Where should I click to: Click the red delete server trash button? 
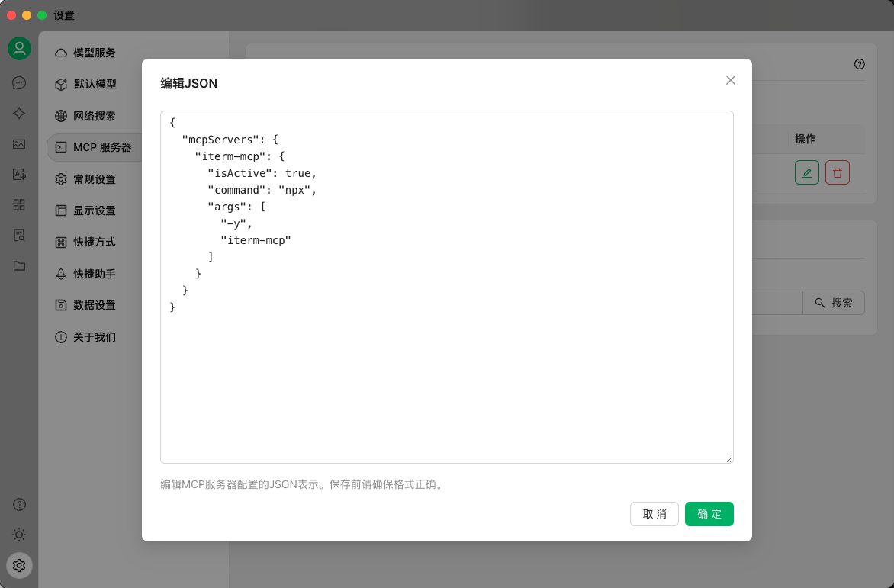837,172
